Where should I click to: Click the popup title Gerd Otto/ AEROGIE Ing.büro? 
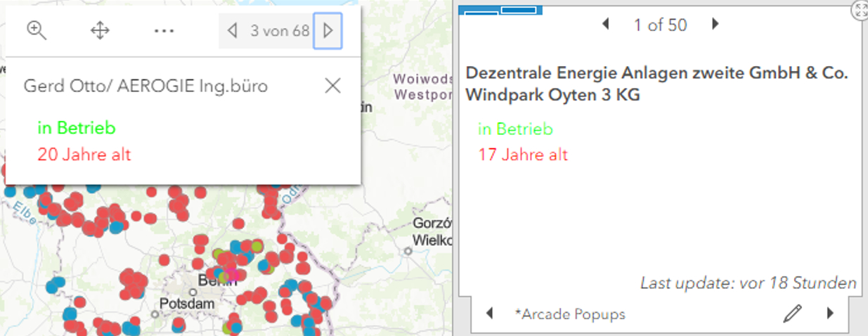coord(145,86)
